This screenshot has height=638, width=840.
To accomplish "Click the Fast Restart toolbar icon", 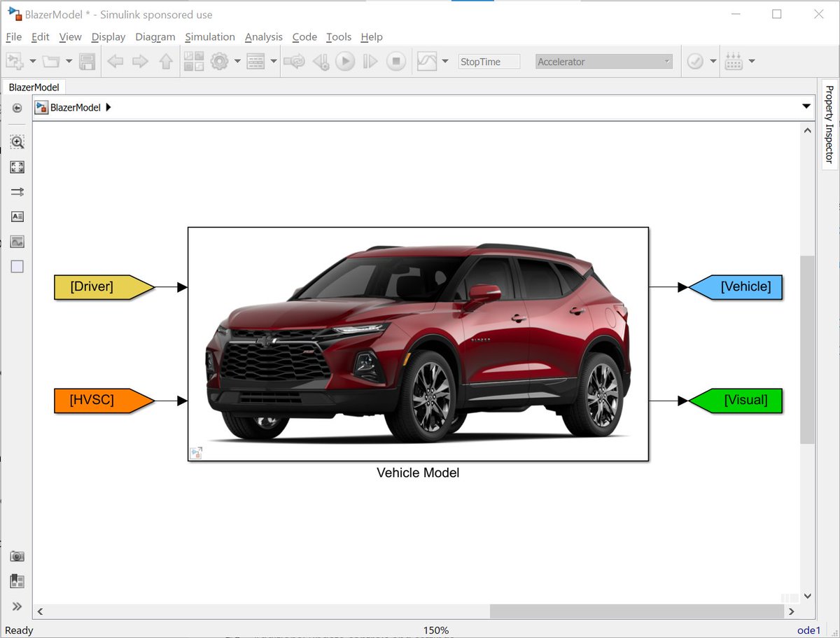I will (295, 62).
